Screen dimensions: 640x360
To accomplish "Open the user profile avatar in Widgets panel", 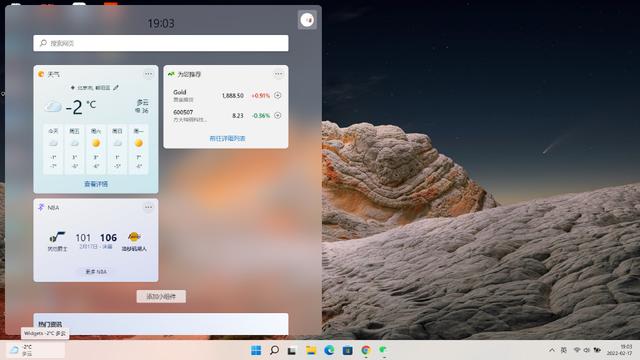I will (307, 20).
